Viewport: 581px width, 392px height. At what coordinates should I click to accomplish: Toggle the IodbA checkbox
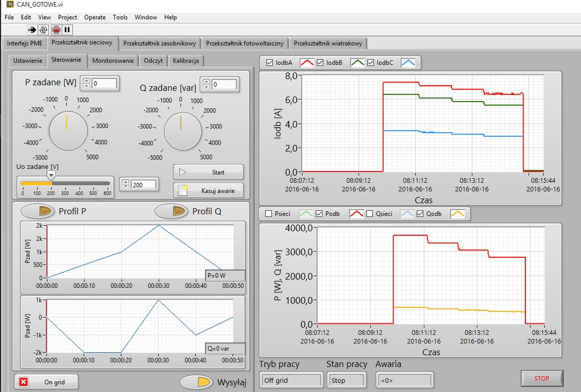click(270, 62)
